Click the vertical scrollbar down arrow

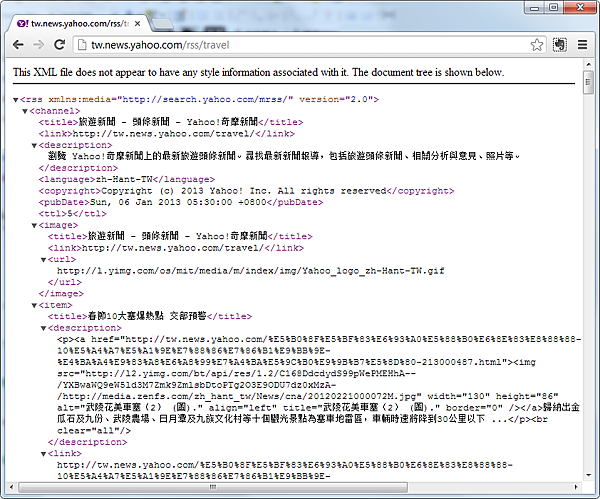coord(589,475)
